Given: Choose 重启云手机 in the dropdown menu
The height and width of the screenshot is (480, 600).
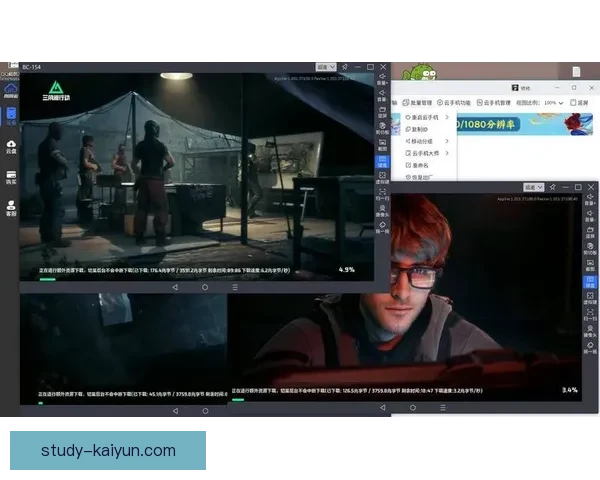Looking at the screenshot, I should point(421,117).
